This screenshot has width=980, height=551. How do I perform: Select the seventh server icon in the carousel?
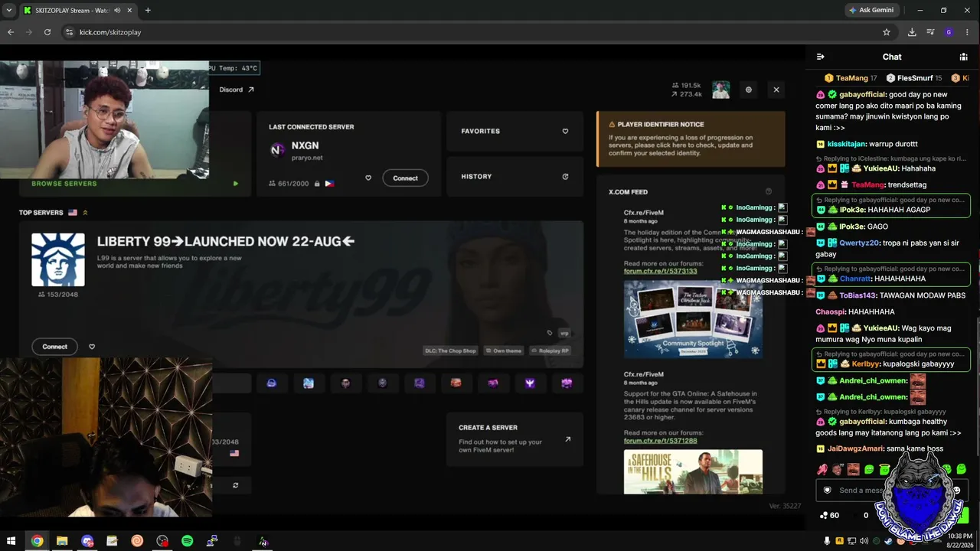[492, 383]
